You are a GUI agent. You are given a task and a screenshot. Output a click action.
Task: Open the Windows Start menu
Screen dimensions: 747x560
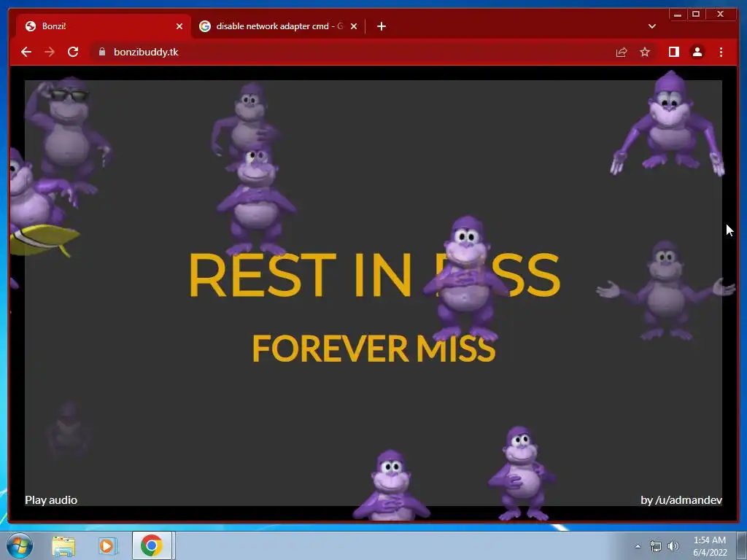coord(20,545)
